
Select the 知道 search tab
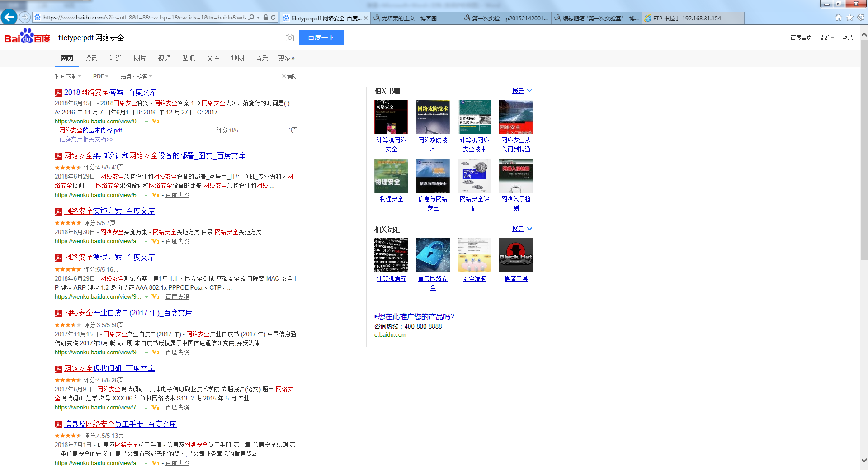tap(115, 58)
